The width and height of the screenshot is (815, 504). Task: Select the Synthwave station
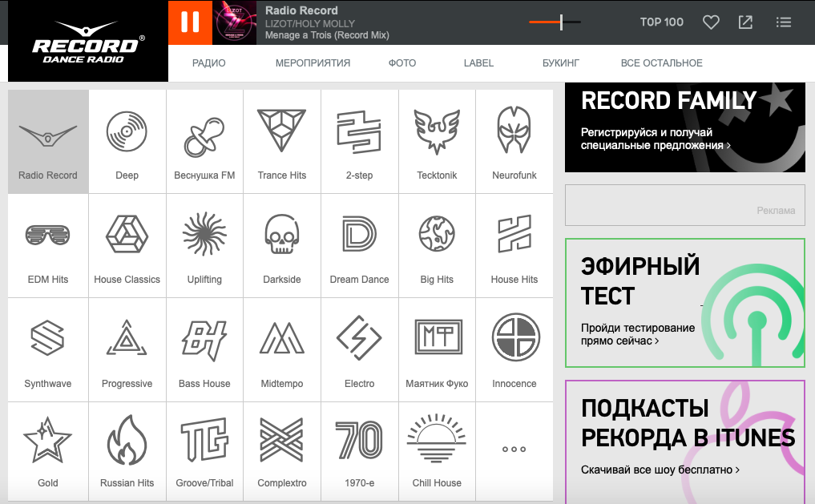coord(48,349)
